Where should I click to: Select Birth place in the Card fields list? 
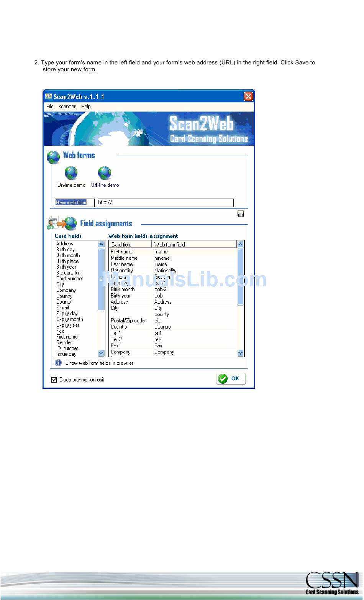pos(67,261)
